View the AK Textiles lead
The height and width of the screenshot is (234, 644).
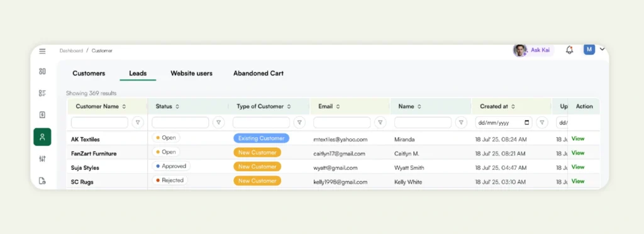(x=578, y=138)
